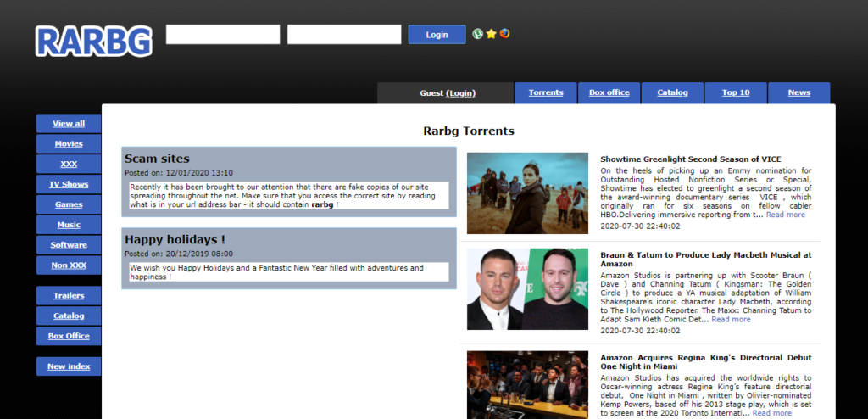Click the yellow star bookmark icon

click(491, 34)
